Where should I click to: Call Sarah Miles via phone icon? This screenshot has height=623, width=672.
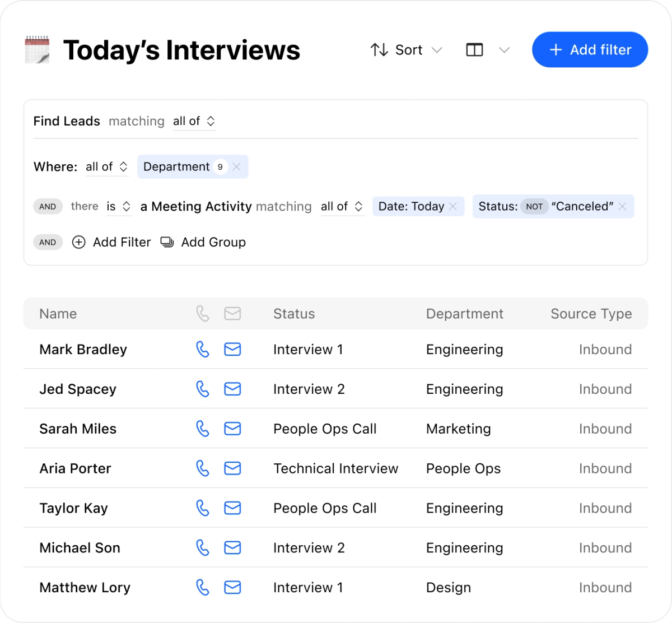(x=203, y=429)
